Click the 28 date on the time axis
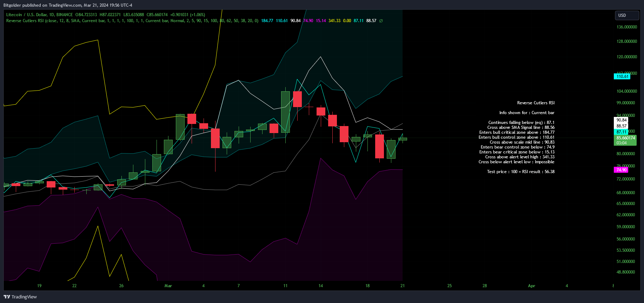 pyautogui.click(x=485, y=286)
